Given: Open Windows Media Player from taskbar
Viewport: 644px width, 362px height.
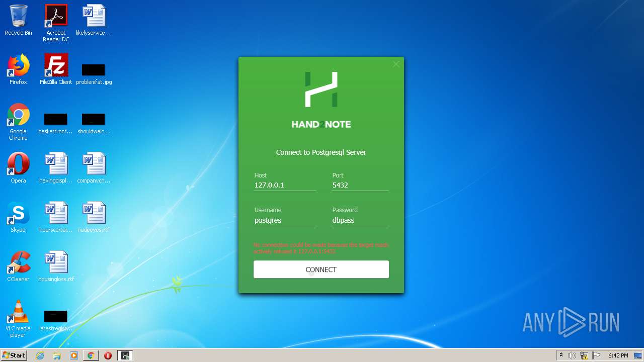Looking at the screenshot, I should pos(74,355).
